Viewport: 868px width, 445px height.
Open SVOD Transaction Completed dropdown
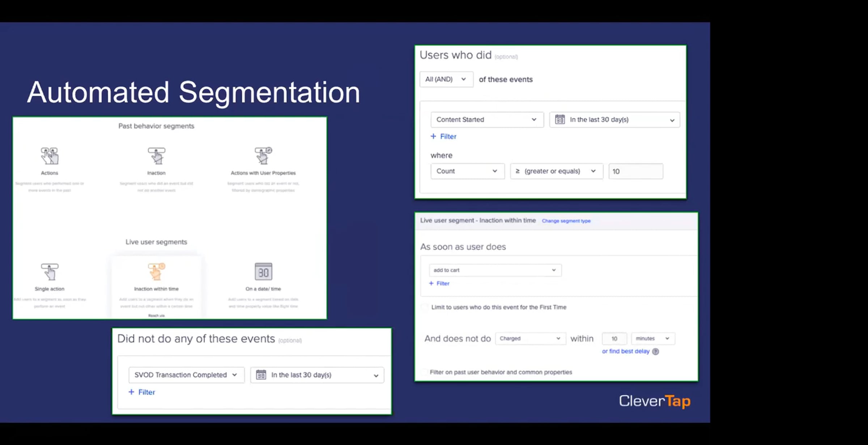[186, 375]
